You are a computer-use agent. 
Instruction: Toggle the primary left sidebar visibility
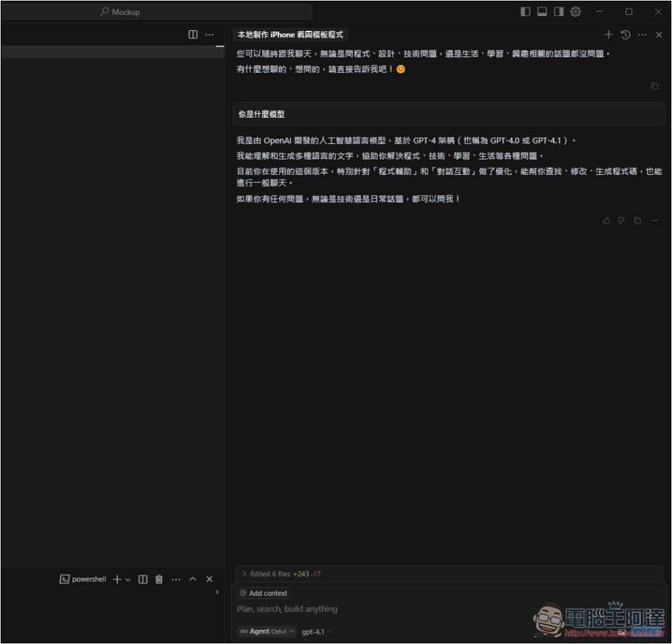526,11
